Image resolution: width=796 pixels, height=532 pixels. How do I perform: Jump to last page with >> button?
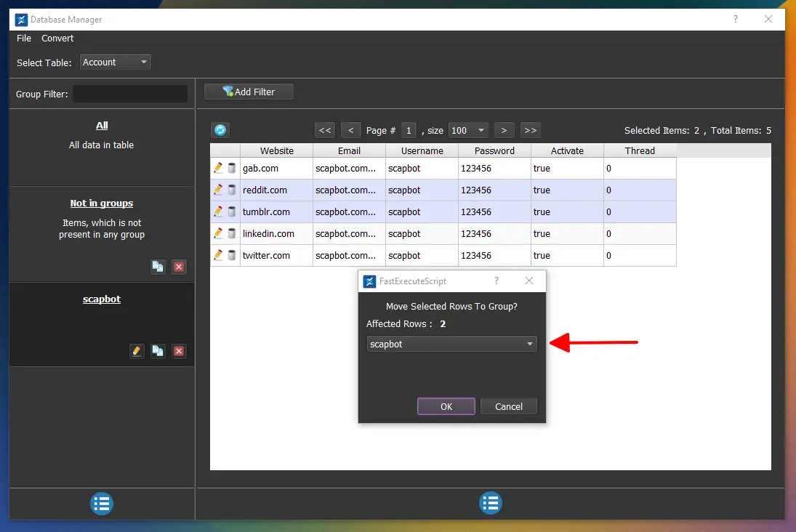click(531, 131)
